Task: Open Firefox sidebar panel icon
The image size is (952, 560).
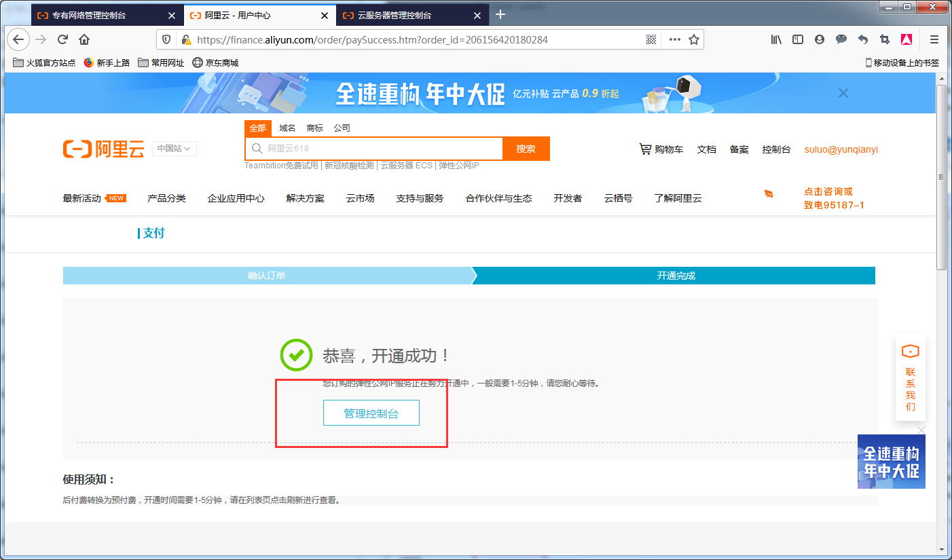Action: 798,39
